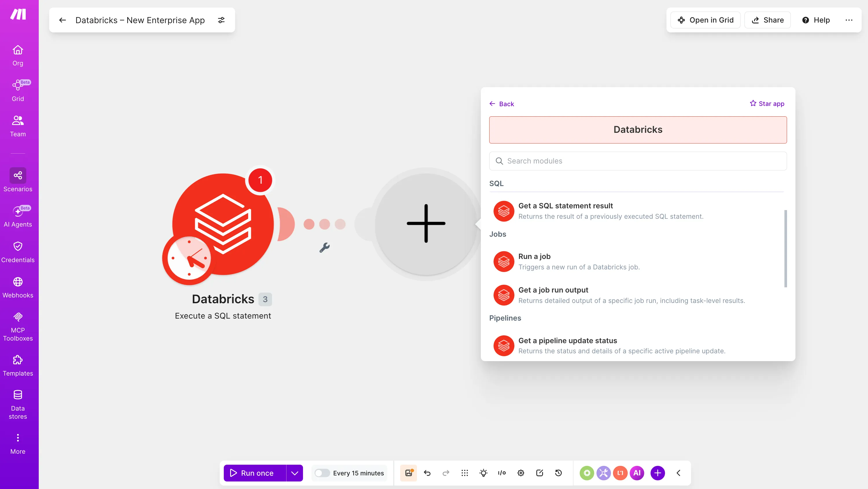Image resolution: width=868 pixels, height=489 pixels.
Task: Collapse the bottom toolbar chevron
Action: pos(679,473)
